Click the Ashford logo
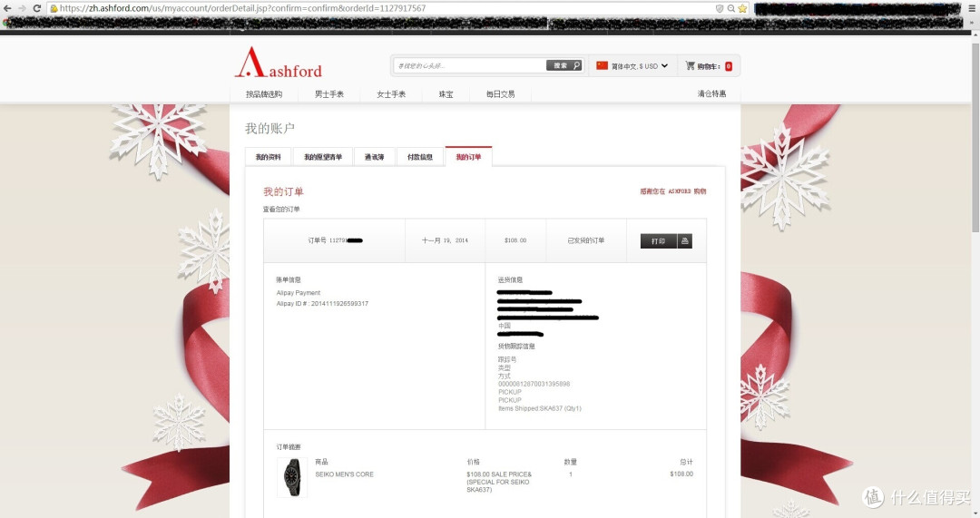Screen dimensions: 980x518 point(279,63)
